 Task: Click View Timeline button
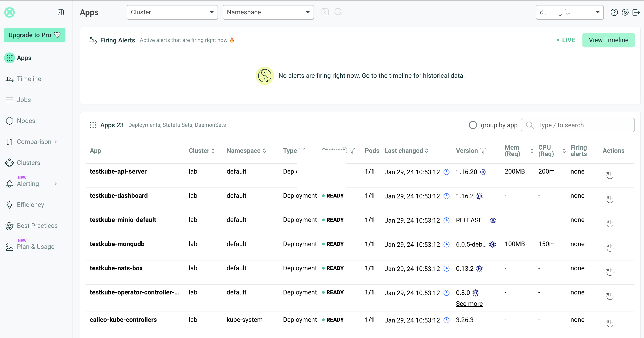[608, 40]
